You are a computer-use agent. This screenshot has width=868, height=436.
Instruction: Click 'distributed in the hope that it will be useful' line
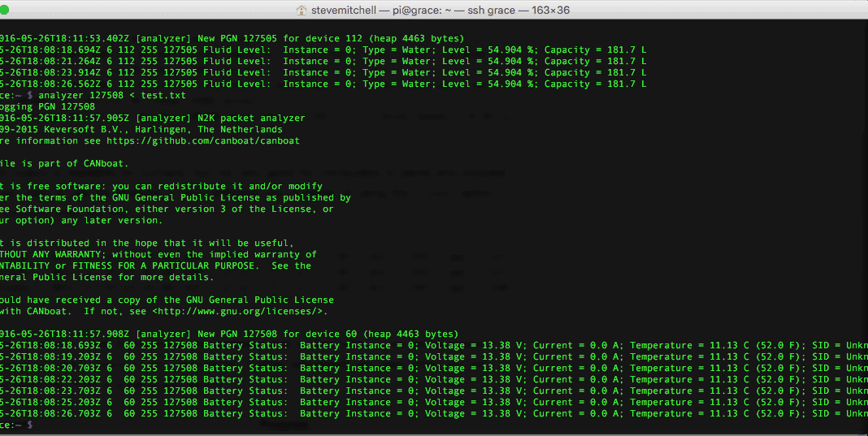(146, 243)
